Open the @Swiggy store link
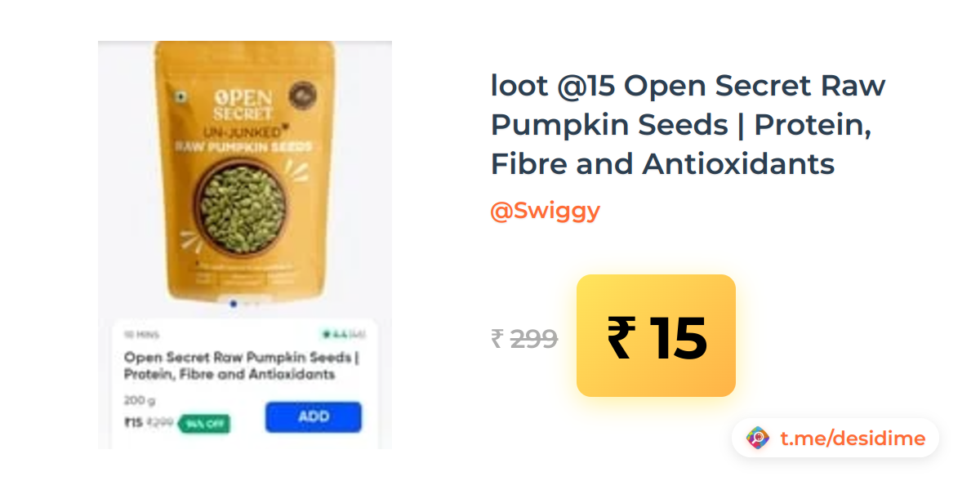This screenshot has height=490, width=980. click(x=545, y=211)
